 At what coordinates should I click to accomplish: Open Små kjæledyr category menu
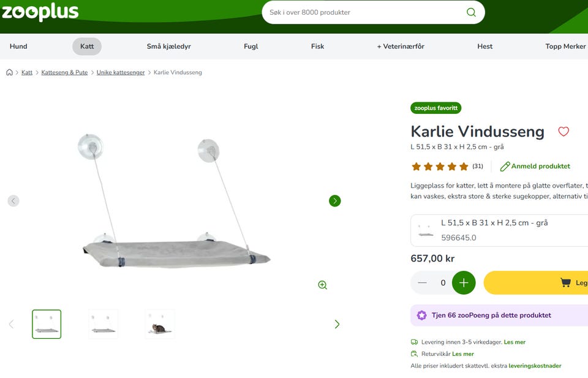[169, 47]
